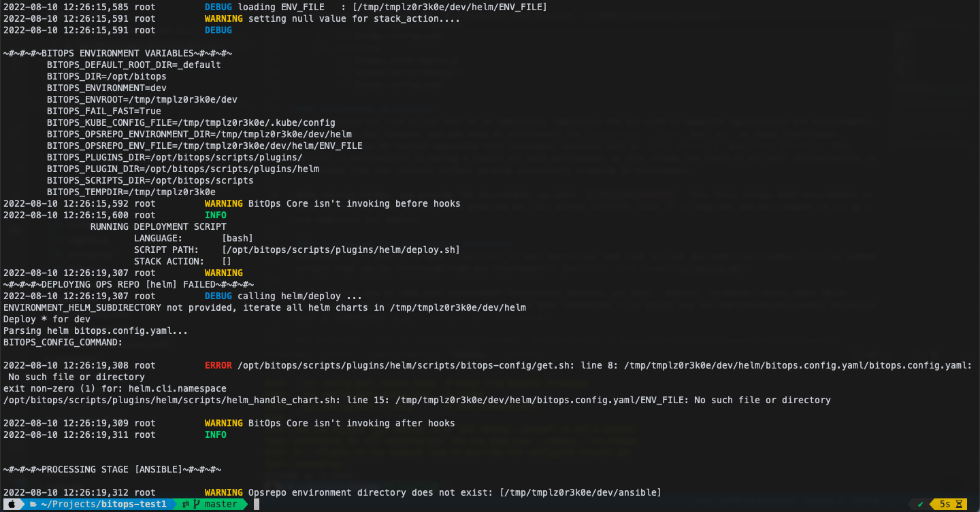Viewport: 980px width, 512px height.
Task: Click 'Opsrepo environment directory does not exist' warning
Action: pos(455,492)
